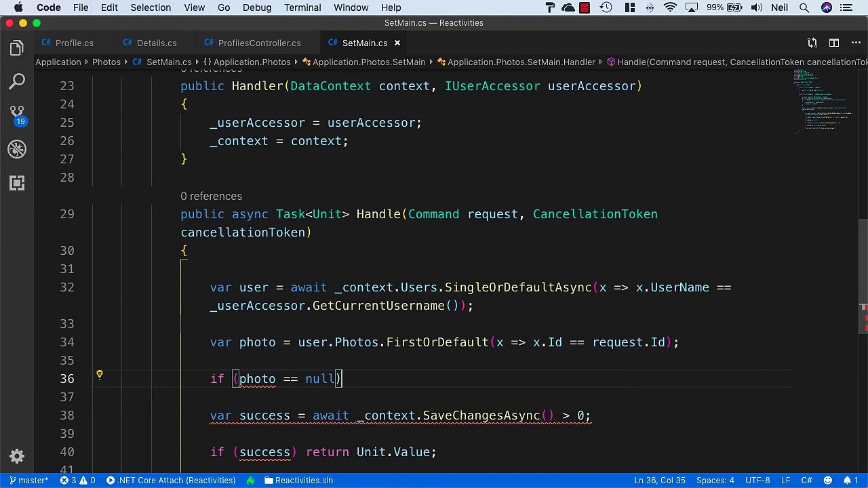Click the master branch status indicator

28,481
